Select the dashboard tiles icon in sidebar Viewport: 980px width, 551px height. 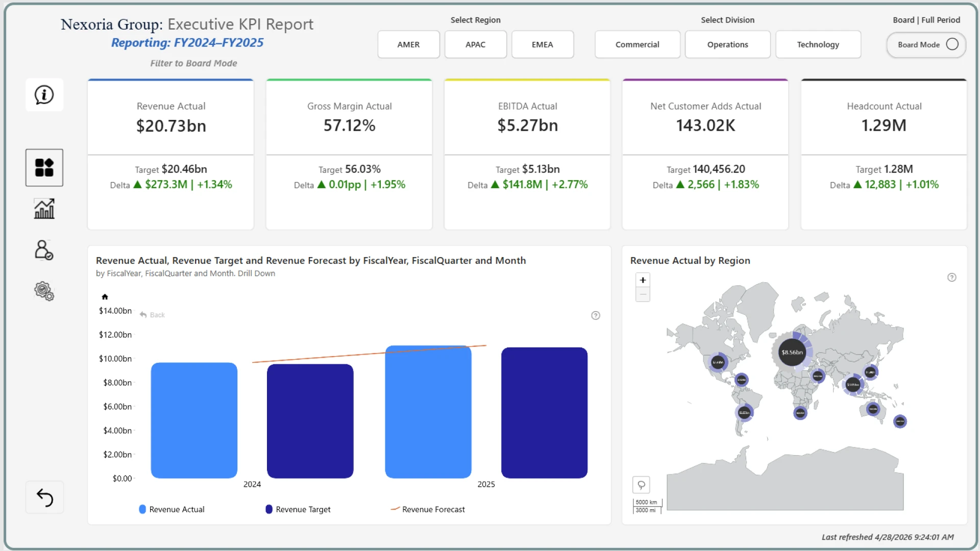point(44,167)
